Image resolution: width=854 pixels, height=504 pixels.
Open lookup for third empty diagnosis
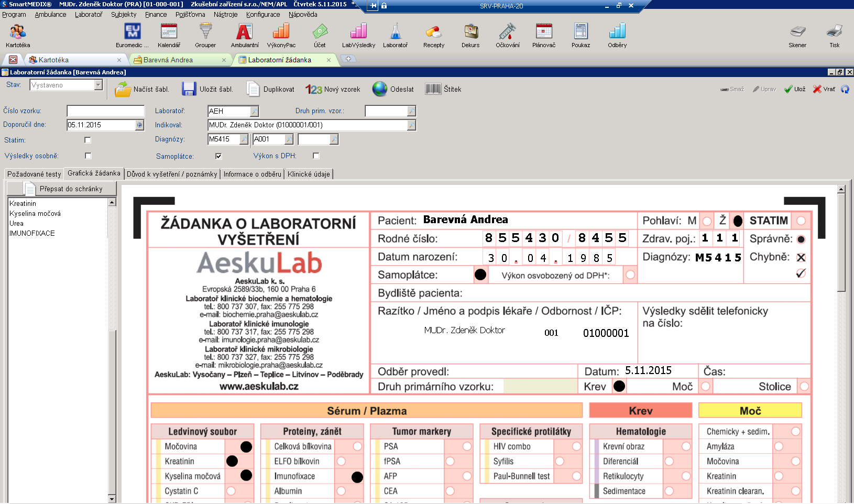pyautogui.click(x=334, y=139)
